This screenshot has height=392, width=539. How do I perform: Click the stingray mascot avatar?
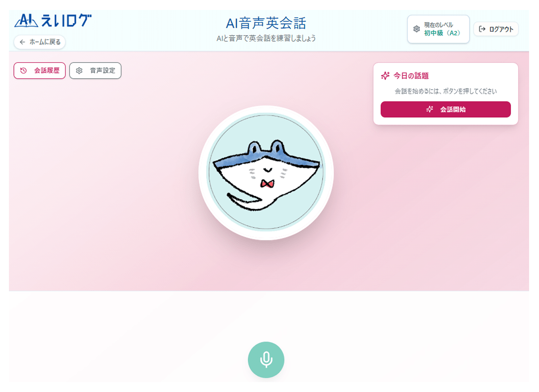point(266,172)
